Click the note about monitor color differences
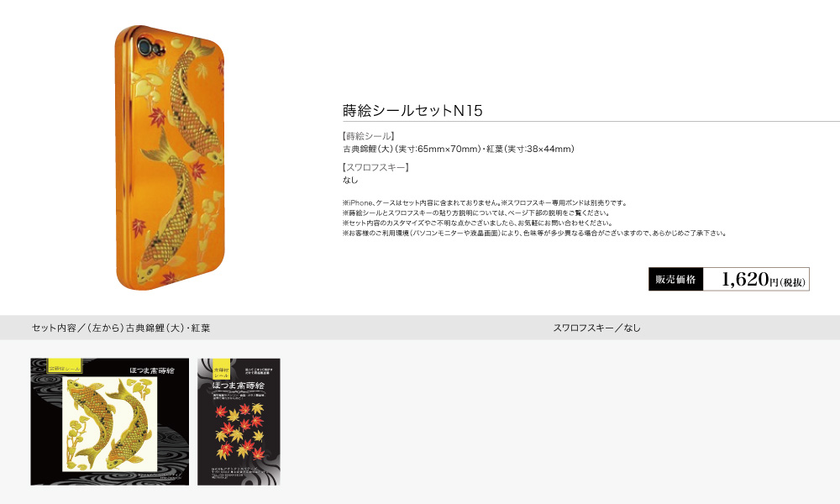Image resolution: width=840 pixels, height=504 pixels. tap(534, 234)
